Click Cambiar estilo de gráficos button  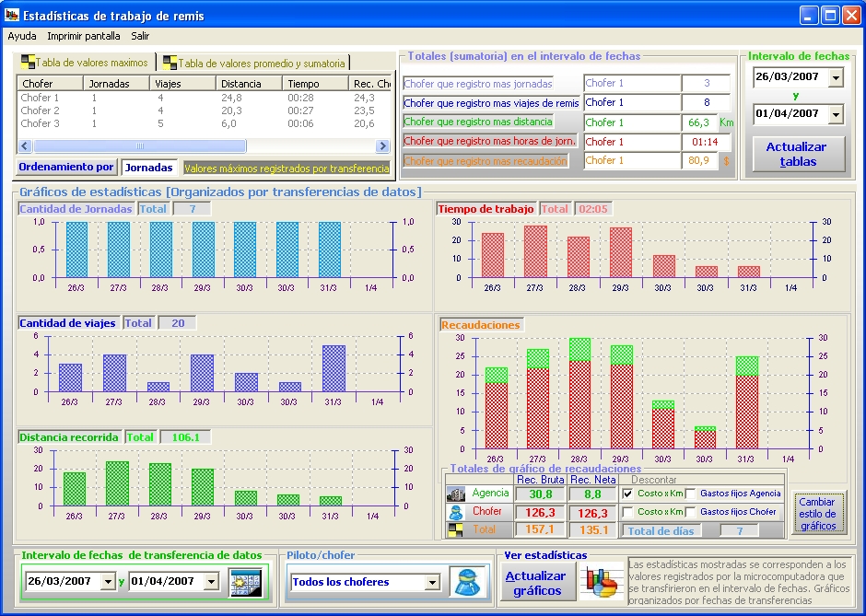pos(817,514)
